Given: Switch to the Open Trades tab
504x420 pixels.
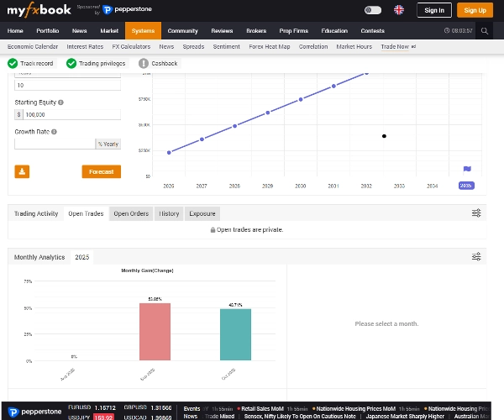Looking at the screenshot, I should point(86,213).
